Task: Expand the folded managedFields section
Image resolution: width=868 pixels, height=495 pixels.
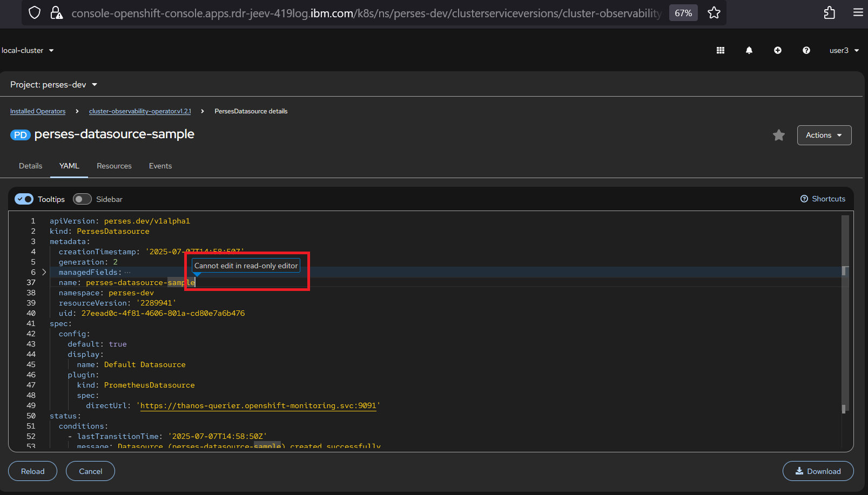Action: (44, 272)
